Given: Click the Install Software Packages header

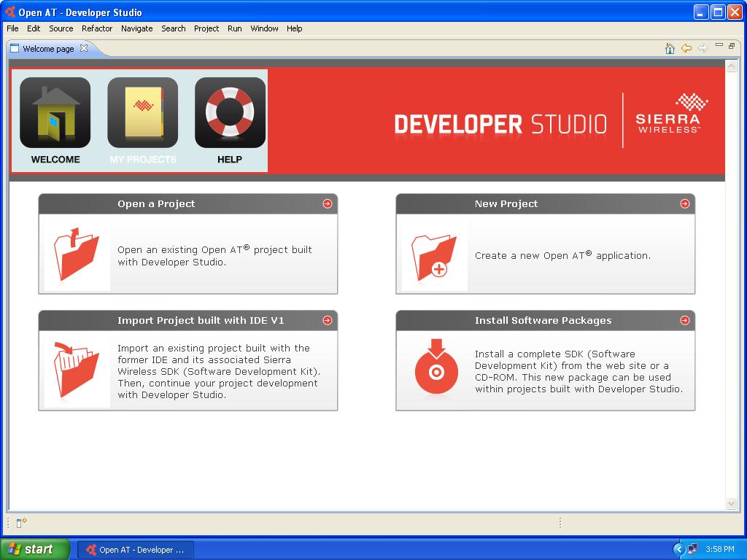Looking at the screenshot, I should pyautogui.click(x=546, y=321).
